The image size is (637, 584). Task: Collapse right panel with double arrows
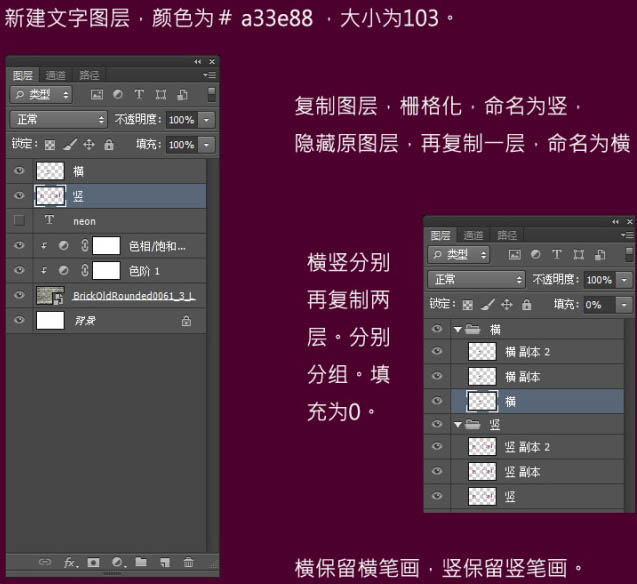[x=615, y=222]
